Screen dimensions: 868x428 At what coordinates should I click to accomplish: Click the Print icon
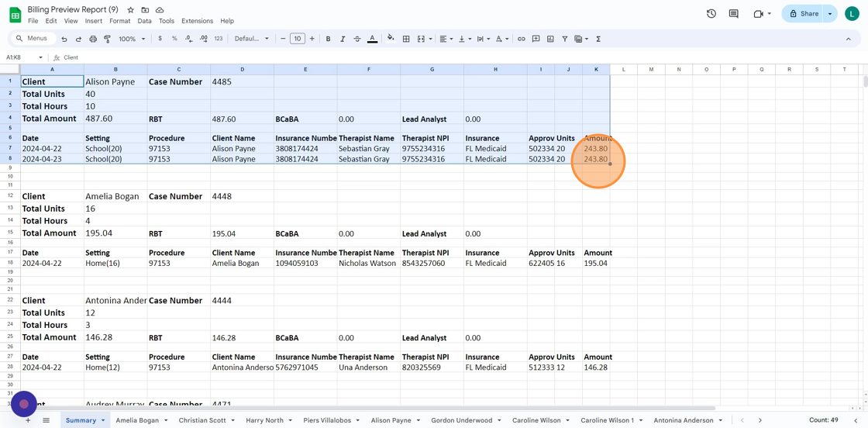(x=93, y=39)
